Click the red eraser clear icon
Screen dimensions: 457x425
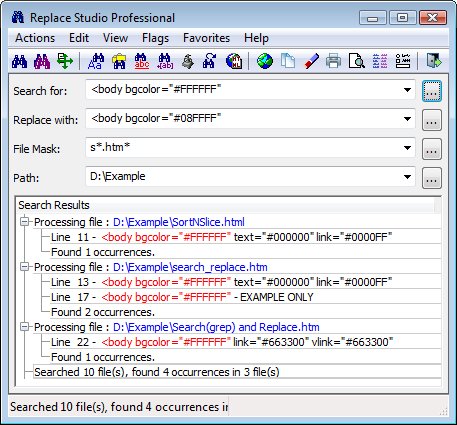[x=311, y=61]
